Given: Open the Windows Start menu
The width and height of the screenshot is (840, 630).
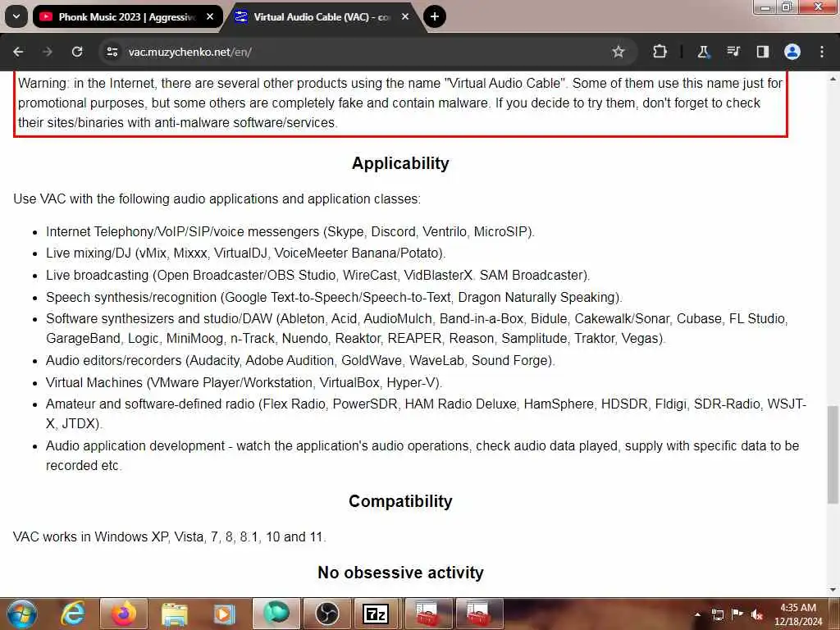Looking at the screenshot, I should [x=21, y=614].
